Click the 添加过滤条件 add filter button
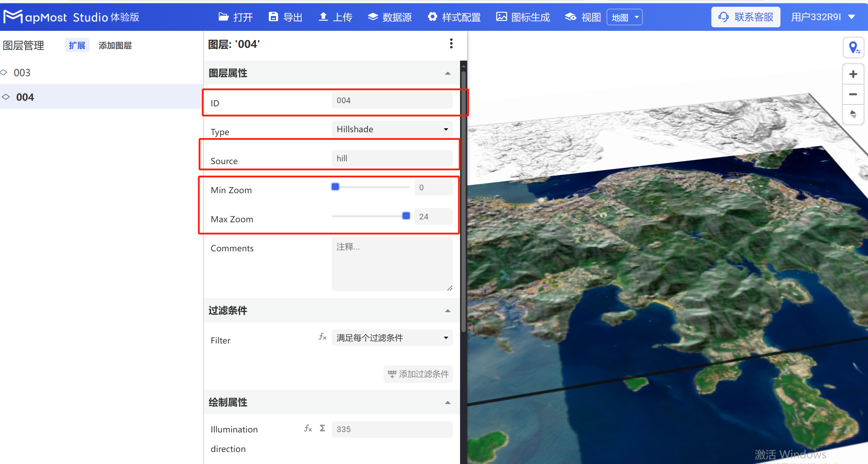The width and height of the screenshot is (868, 464). [x=418, y=374]
